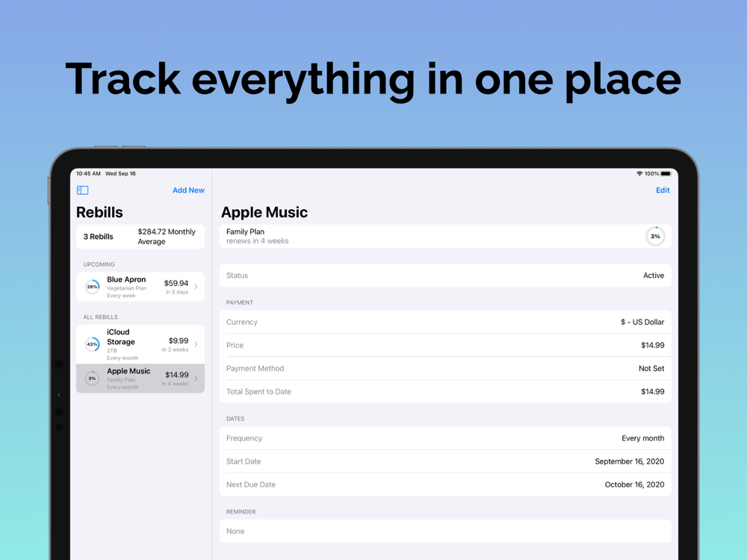Click the PAYMENT section header

click(240, 302)
